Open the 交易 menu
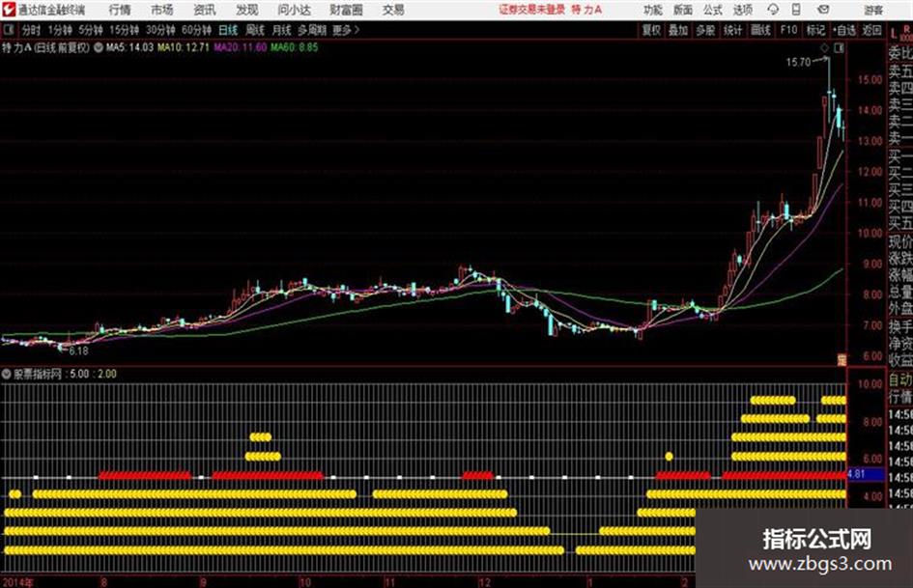Screen dimensions: 913x588 (x=393, y=10)
